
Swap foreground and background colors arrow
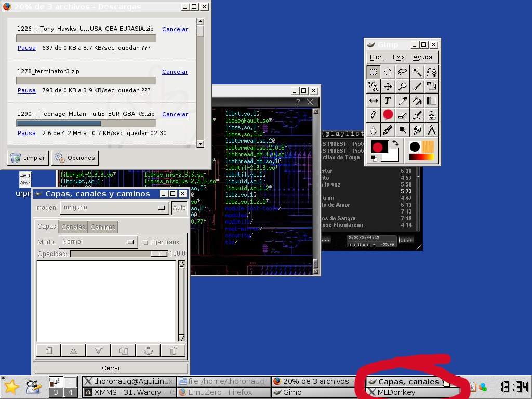395,143
